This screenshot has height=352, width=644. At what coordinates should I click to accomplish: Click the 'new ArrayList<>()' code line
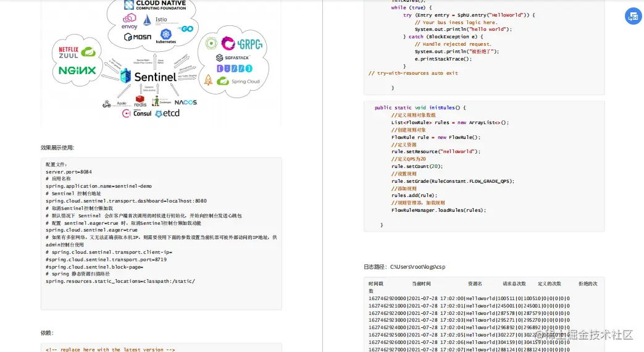click(x=450, y=122)
